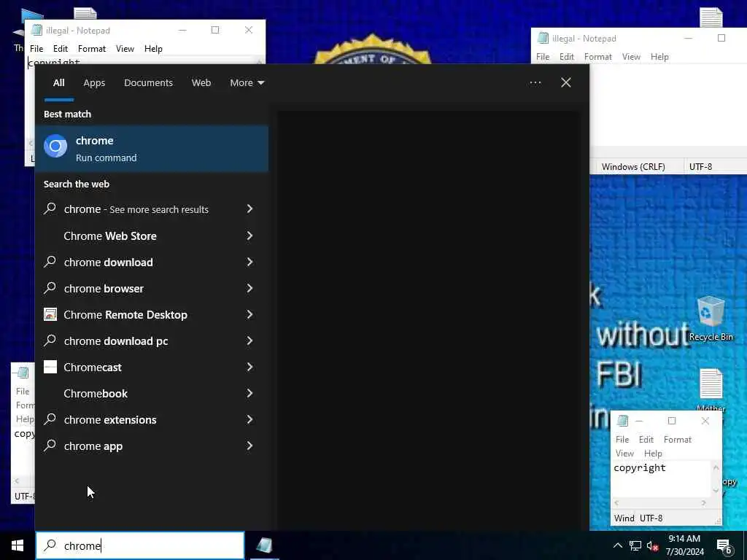
Task: Open the search options ellipsis menu
Action: [x=535, y=83]
